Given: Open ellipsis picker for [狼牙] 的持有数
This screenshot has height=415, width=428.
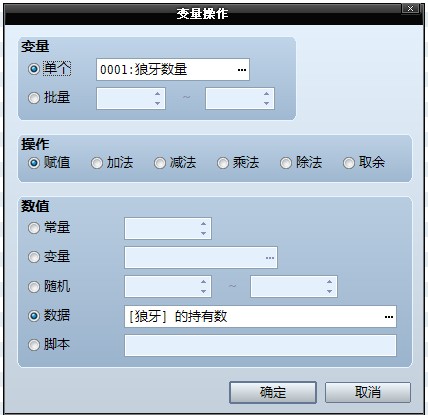Looking at the screenshot, I should [389, 317].
